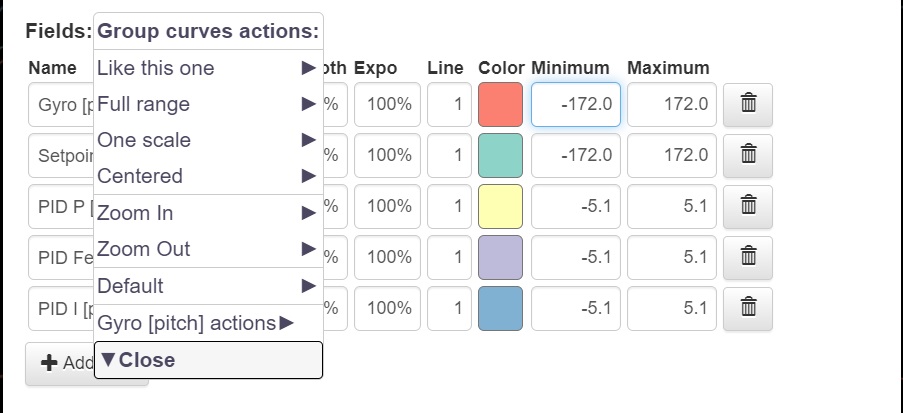Choose 'Zoom Out' in the menu
Image resolution: width=903 pixels, height=413 pixels.
coord(207,249)
